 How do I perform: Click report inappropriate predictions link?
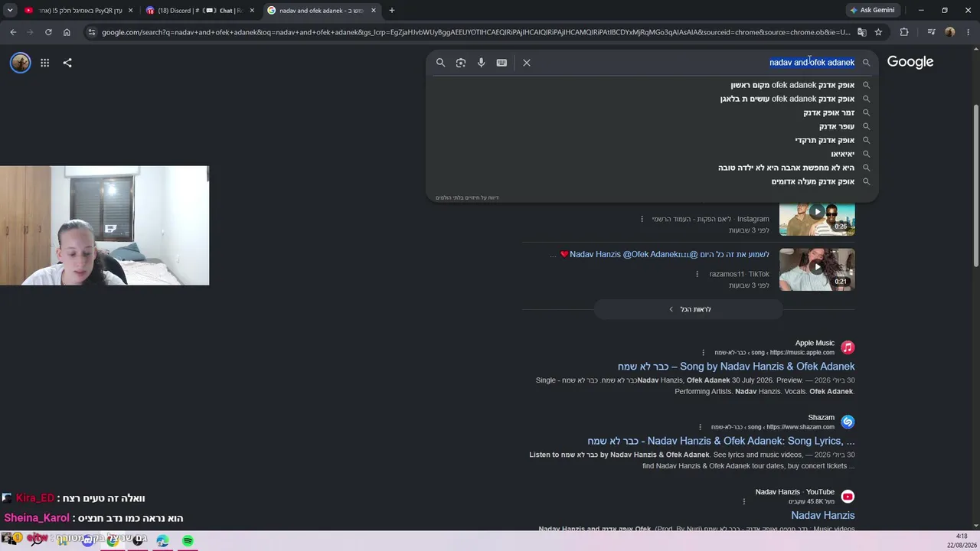467,197
